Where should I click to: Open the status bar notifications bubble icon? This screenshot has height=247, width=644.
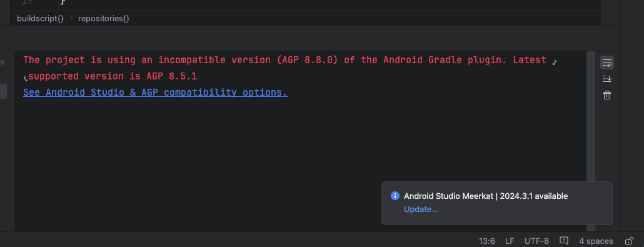[564, 240]
